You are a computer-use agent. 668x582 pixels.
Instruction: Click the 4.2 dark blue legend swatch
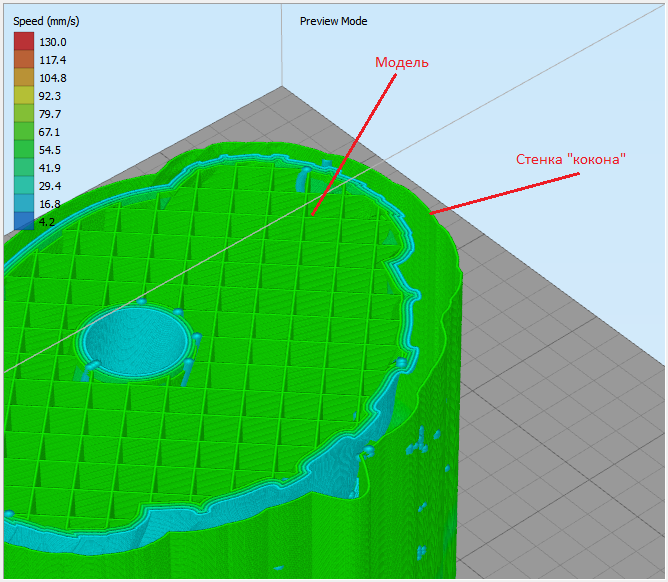pos(24,221)
